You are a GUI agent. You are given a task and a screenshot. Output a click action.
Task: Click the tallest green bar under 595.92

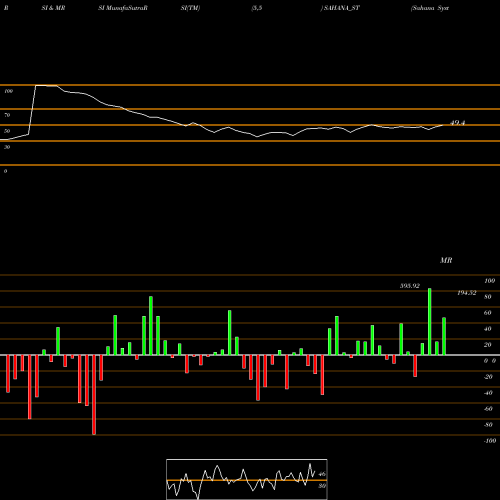click(430, 322)
